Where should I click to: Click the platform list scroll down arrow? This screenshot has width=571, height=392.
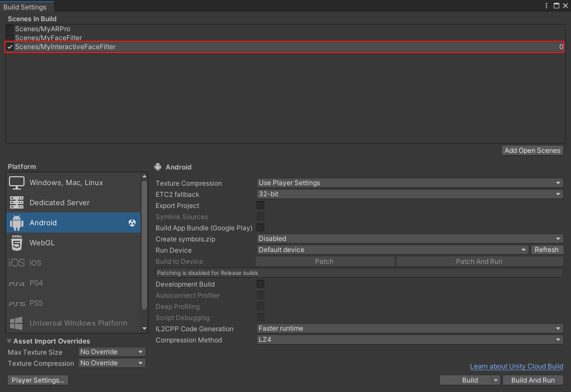click(144, 328)
